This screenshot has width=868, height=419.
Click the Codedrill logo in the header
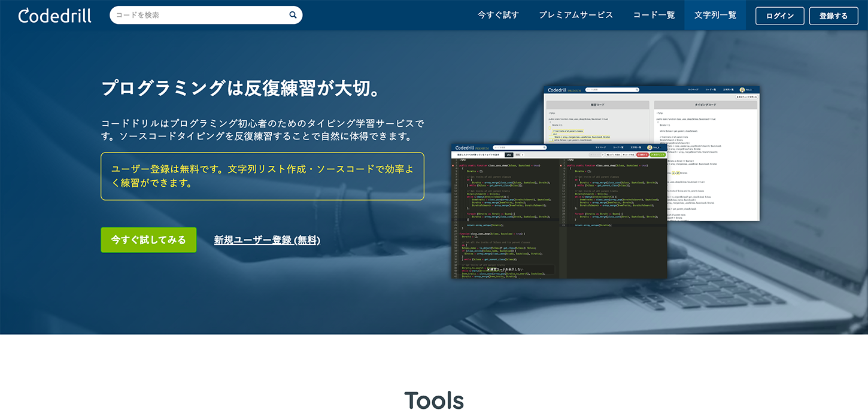[x=55, y=16]
